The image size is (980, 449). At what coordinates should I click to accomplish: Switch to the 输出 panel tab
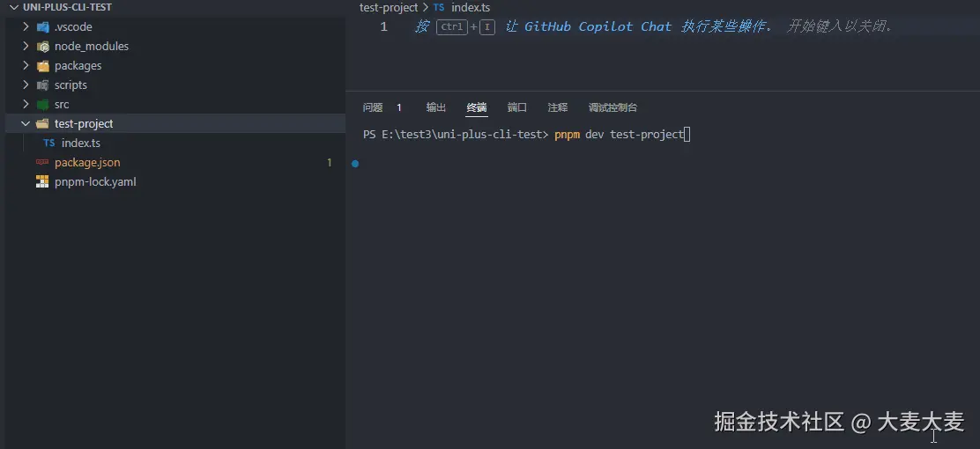(x=435, y=107)
